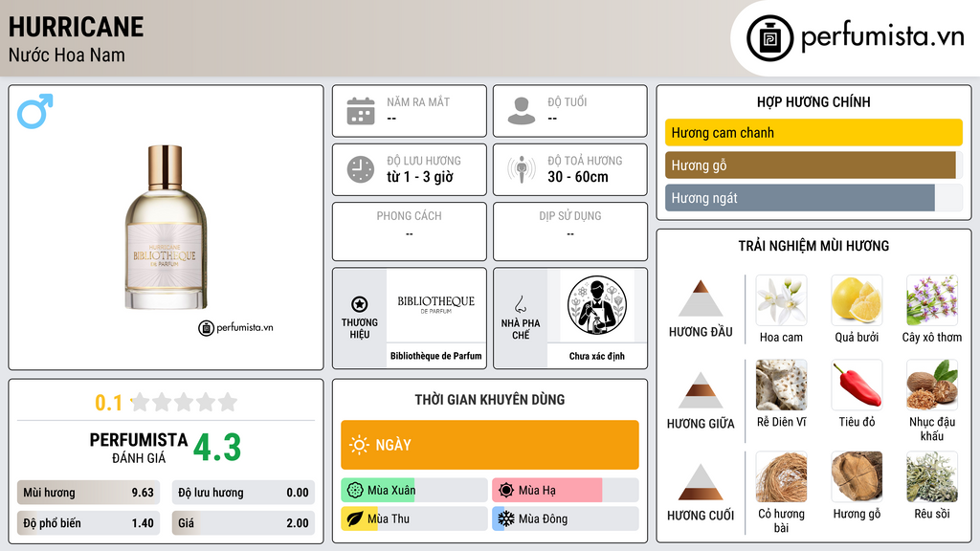The image size is (980, 551).
Task: Click the Hương đầu pyramid icon
Action: click(x=701, y=298)
